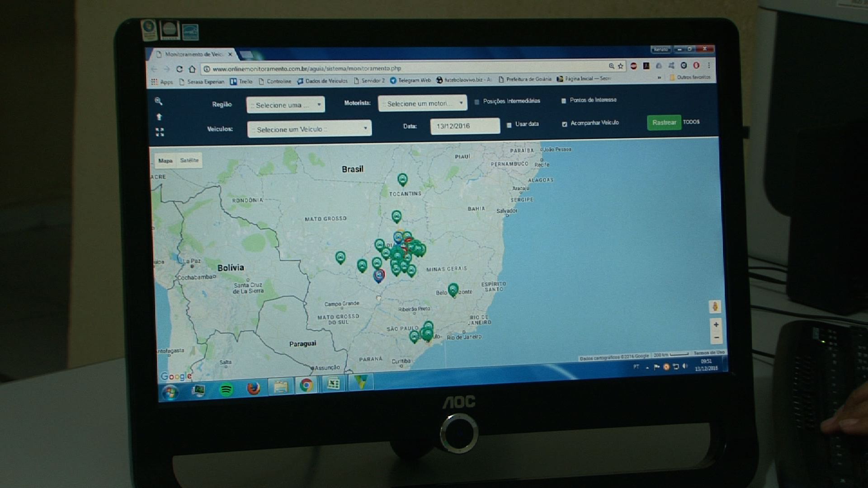Expand the Motorista dropdown

pos(422,103)
